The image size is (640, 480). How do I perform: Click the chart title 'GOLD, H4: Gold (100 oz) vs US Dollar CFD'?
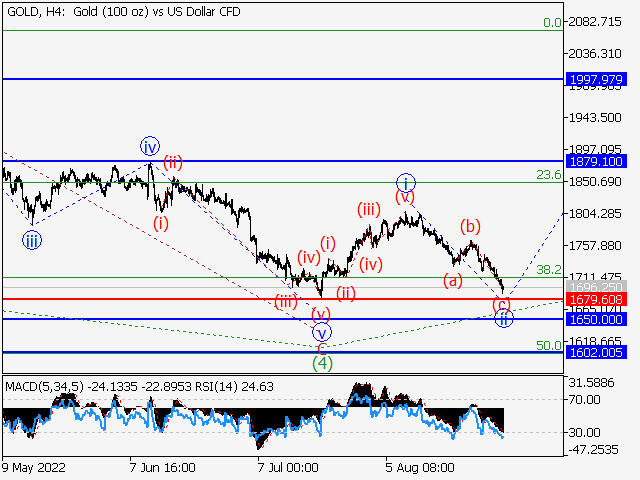pyautogui.click(x=124, y=12)
